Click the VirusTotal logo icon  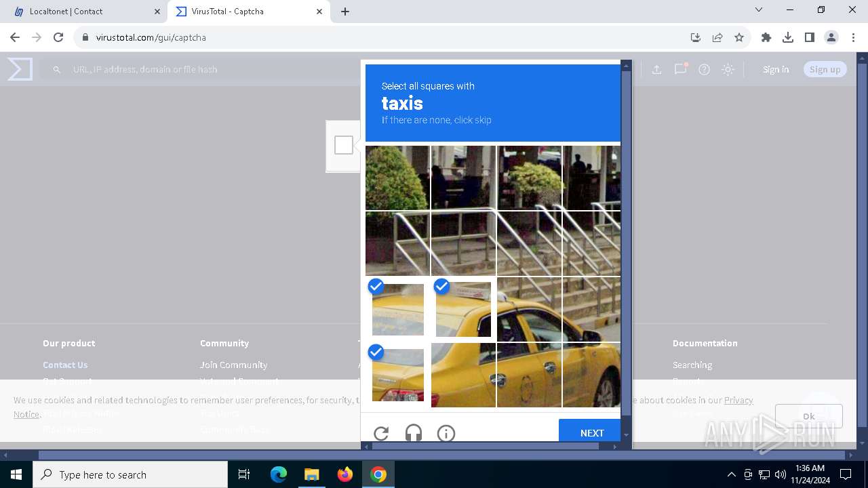pyautogui.click(x=20, y=69)
